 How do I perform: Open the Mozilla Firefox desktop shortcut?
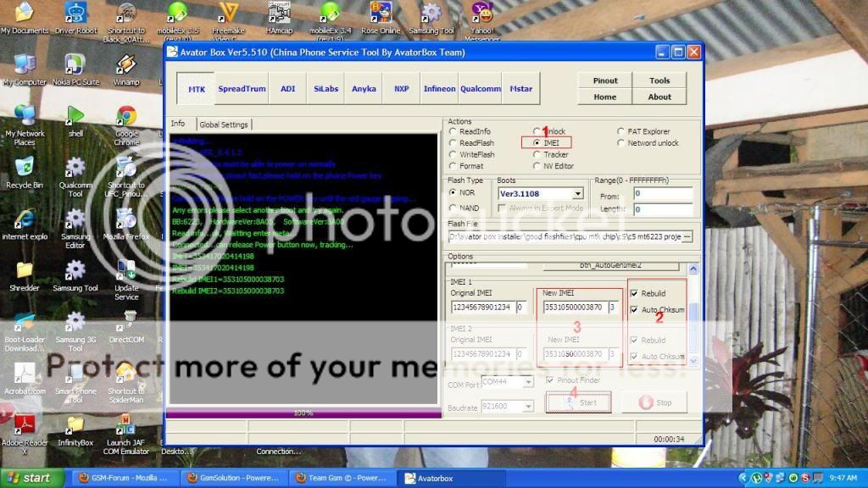pos(126,219)
